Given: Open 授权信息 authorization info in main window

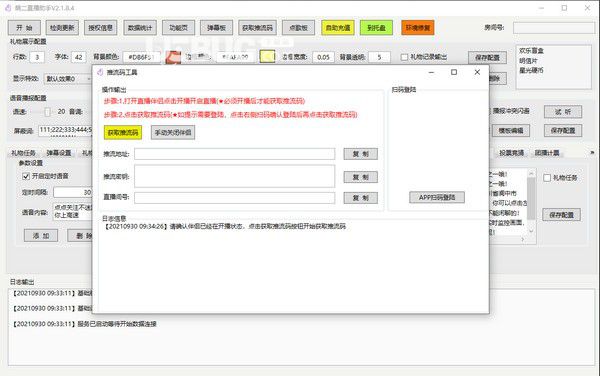Looking at the screenshot, I should [100, 28].
